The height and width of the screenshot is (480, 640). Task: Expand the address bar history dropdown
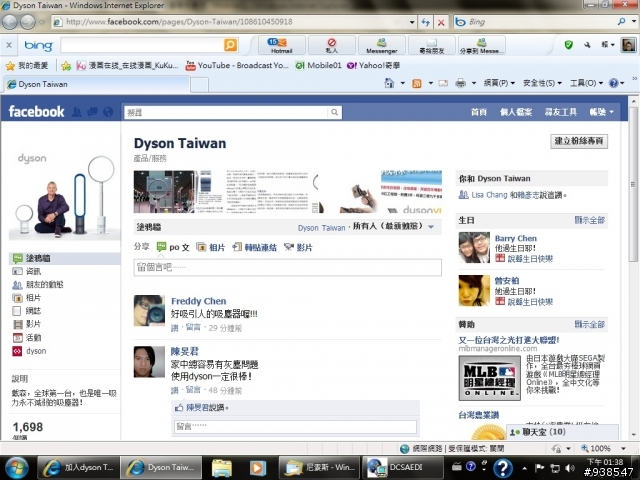tap(412, 22)
